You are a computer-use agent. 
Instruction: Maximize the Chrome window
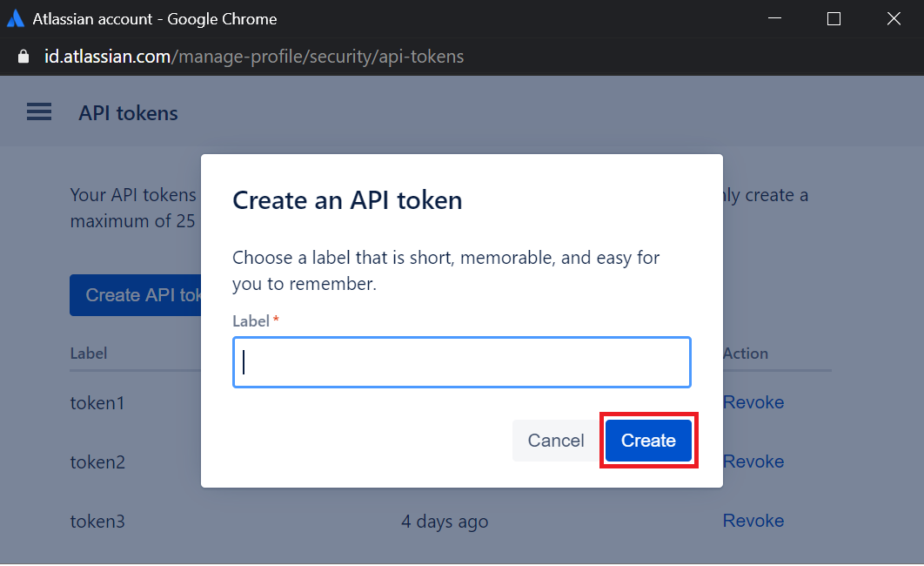click(x=834, y=19)
